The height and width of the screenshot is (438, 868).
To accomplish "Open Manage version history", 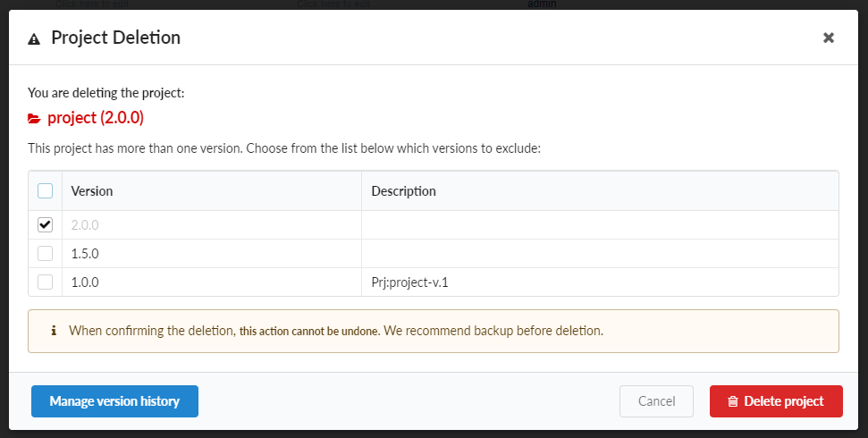I will click(x=114, y=401).
